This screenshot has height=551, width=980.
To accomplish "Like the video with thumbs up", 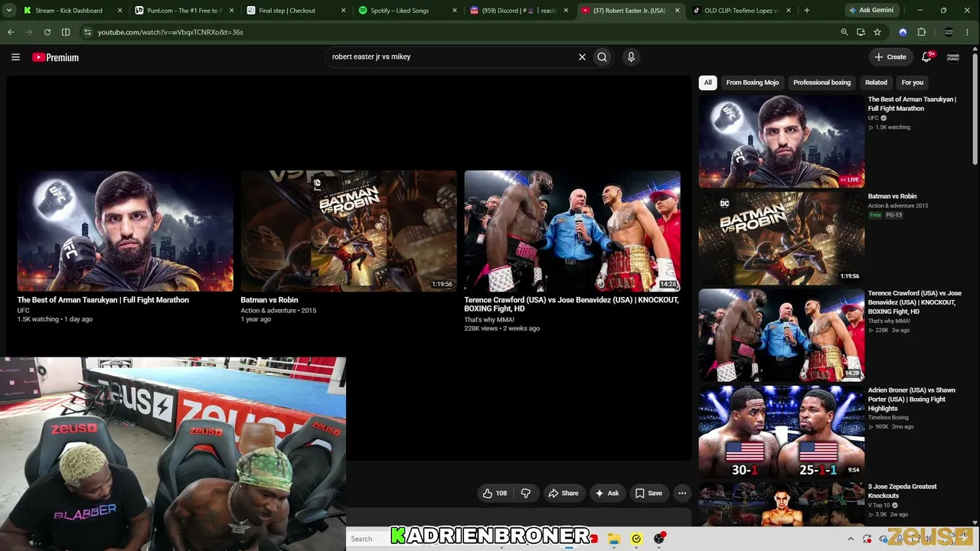I will coord(494,494).
